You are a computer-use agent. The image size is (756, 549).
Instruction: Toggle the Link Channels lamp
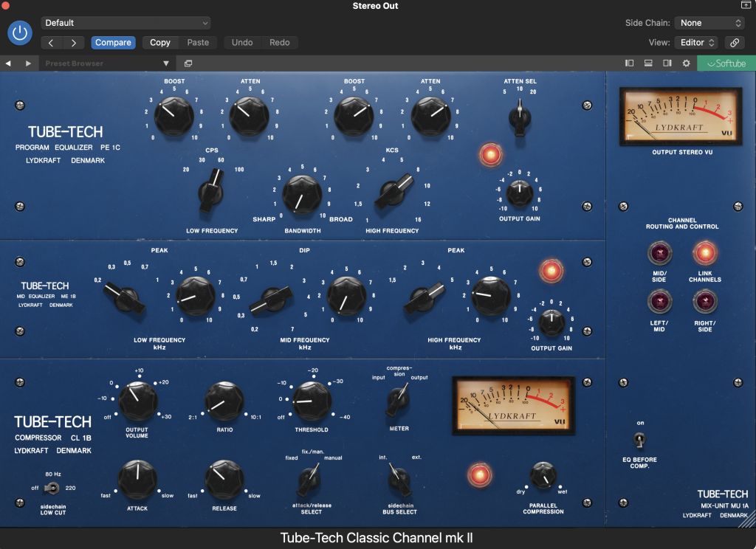tap(704, 253)
